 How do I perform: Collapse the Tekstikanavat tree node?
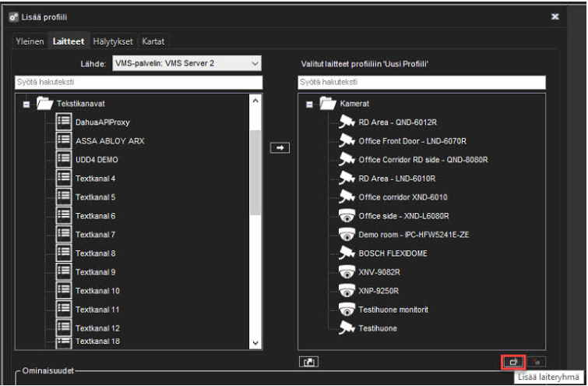click(x=26, y=103)
